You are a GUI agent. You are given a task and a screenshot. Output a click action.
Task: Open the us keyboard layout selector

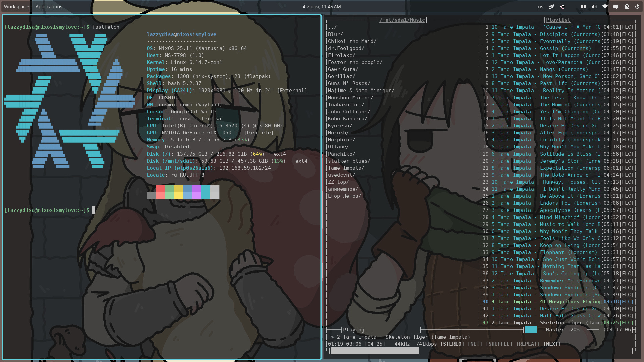[x=541, y=7]
